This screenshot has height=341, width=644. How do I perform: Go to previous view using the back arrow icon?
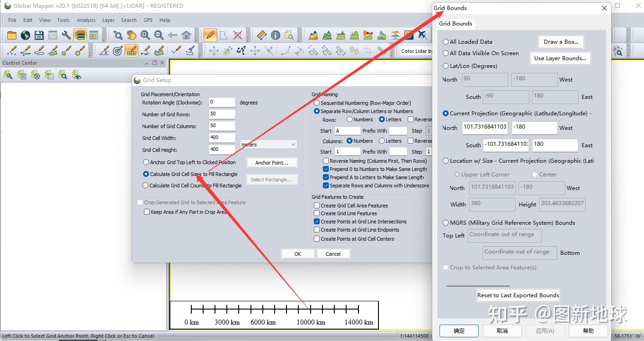pos(173,35)
